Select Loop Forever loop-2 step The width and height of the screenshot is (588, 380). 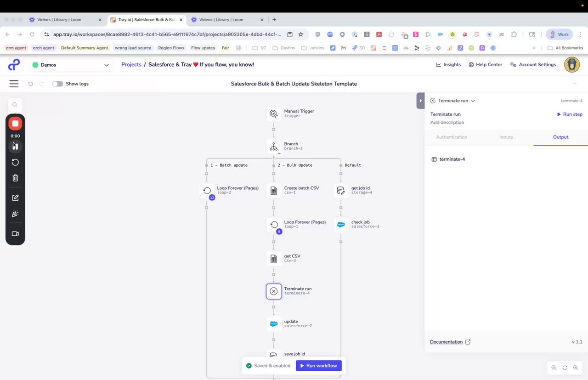[207, 190]
